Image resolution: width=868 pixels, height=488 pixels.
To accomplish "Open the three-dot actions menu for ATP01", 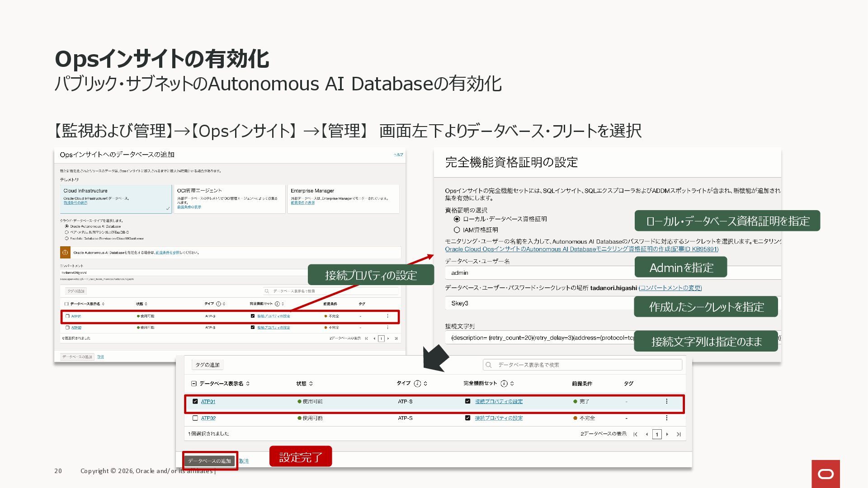I will 666,401.
